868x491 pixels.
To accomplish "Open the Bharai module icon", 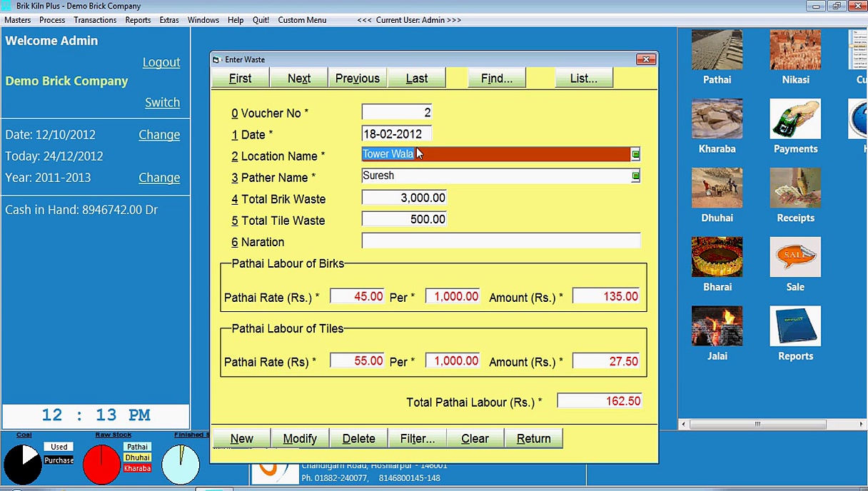I will (717, 257).
